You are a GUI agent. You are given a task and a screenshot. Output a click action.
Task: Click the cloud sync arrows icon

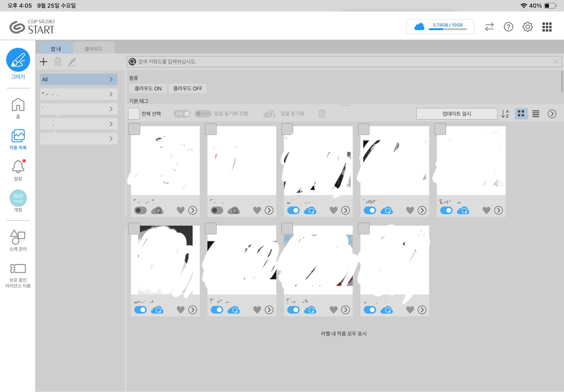(x=489, y=26)
